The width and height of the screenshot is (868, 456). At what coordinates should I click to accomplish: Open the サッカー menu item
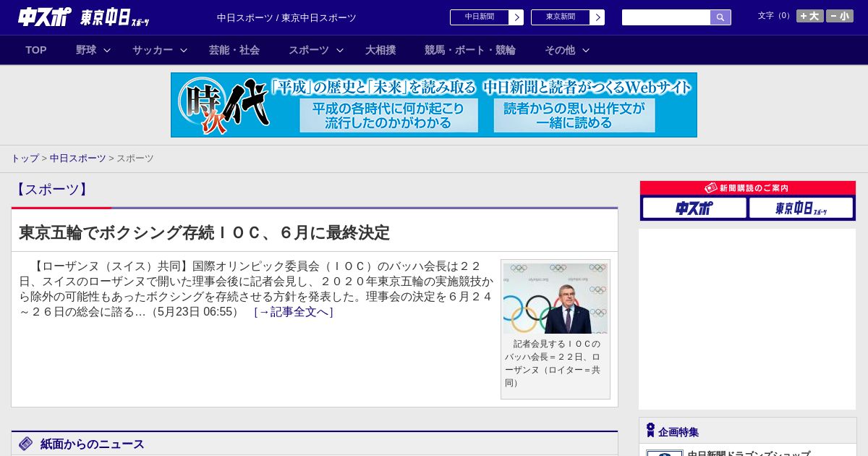pos(153,50)
